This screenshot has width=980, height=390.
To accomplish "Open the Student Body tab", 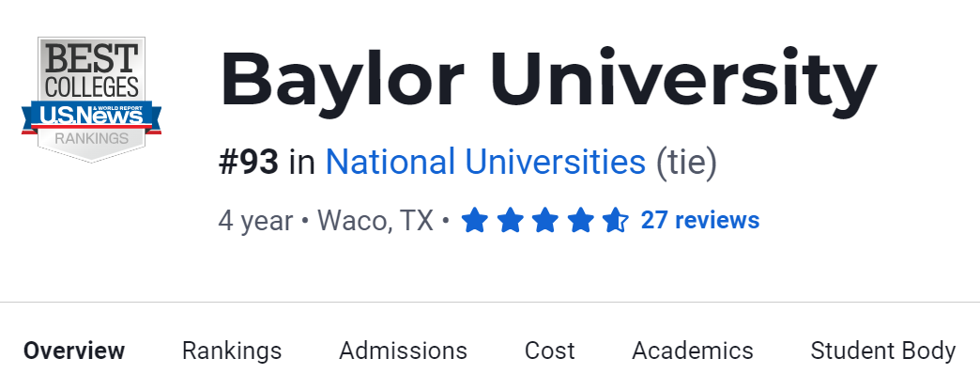I will pyautogui.click(x=883, y=351).
